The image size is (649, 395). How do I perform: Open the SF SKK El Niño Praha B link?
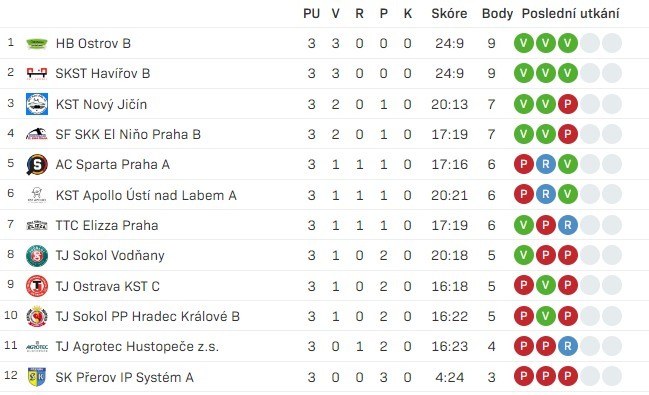(x=128, y=134)
